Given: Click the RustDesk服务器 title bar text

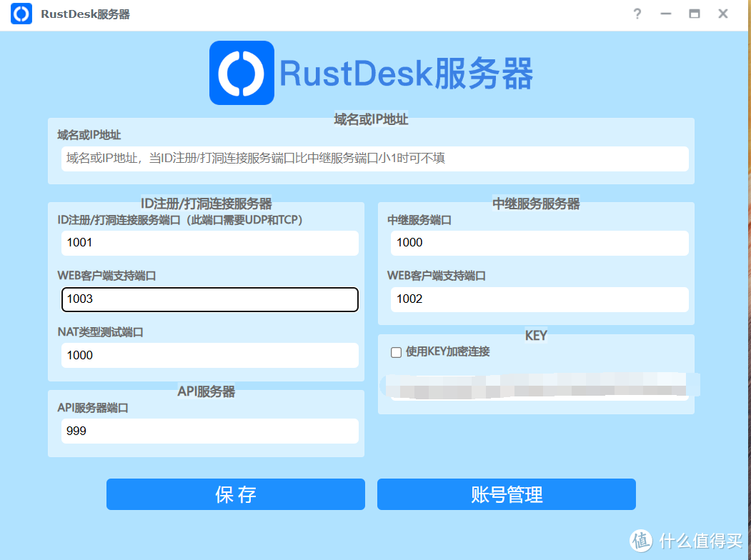Looking at the screenshot, I should [85, 14].
